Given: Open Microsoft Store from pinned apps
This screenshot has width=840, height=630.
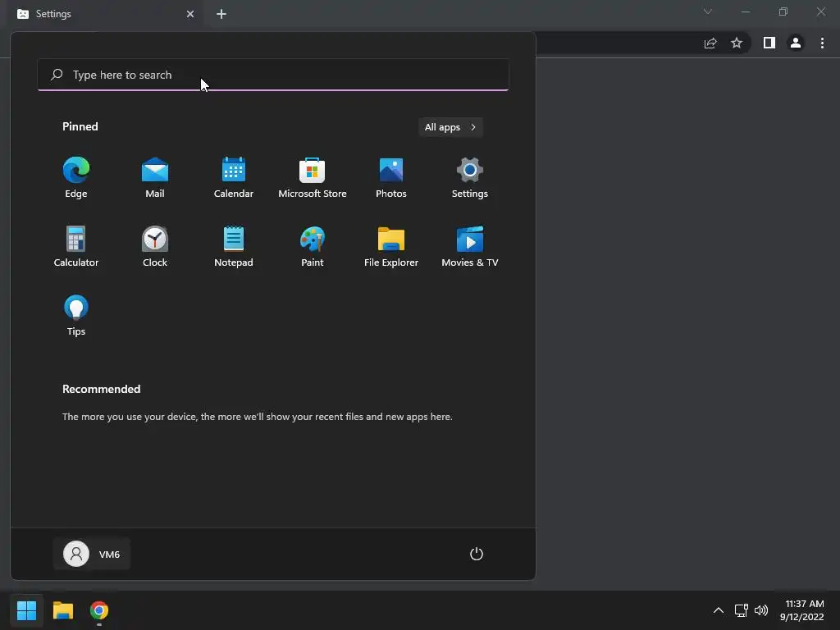Looking at the screenshot, I should pyautogui.click(x=313, y=177).
